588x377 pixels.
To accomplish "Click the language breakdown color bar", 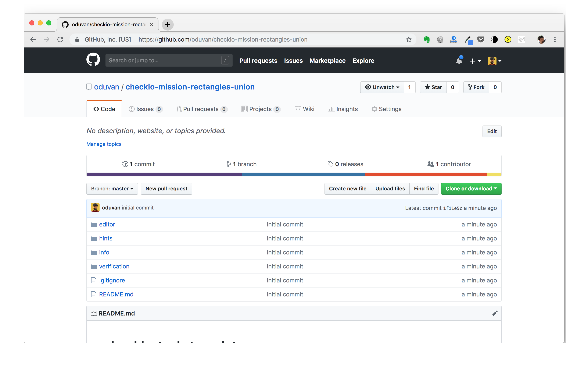I will coord(294,174).
